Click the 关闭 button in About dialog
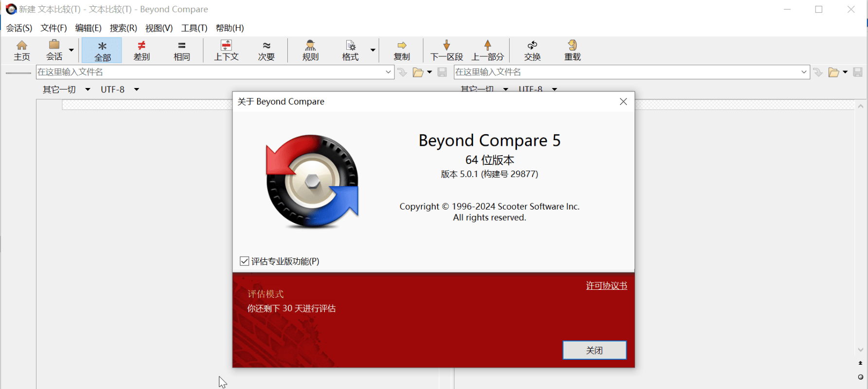 click(594, 350)
